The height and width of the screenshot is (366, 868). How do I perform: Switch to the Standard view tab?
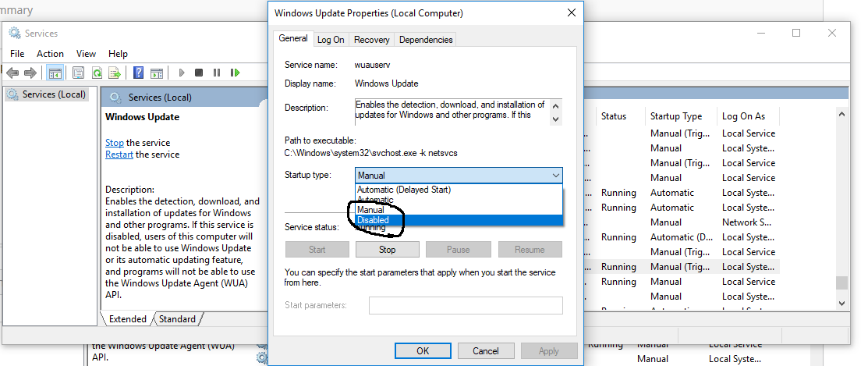pyautogui.click(x=177, y=319)
